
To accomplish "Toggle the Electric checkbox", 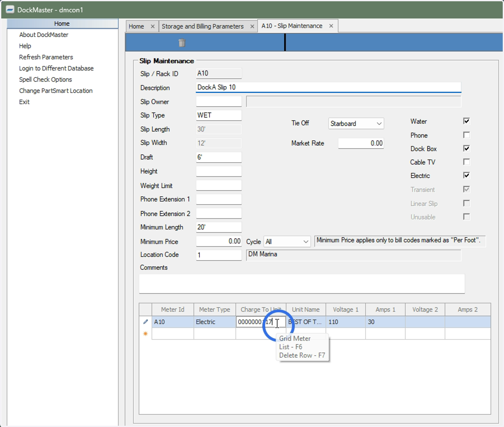I will coord(466,175).
